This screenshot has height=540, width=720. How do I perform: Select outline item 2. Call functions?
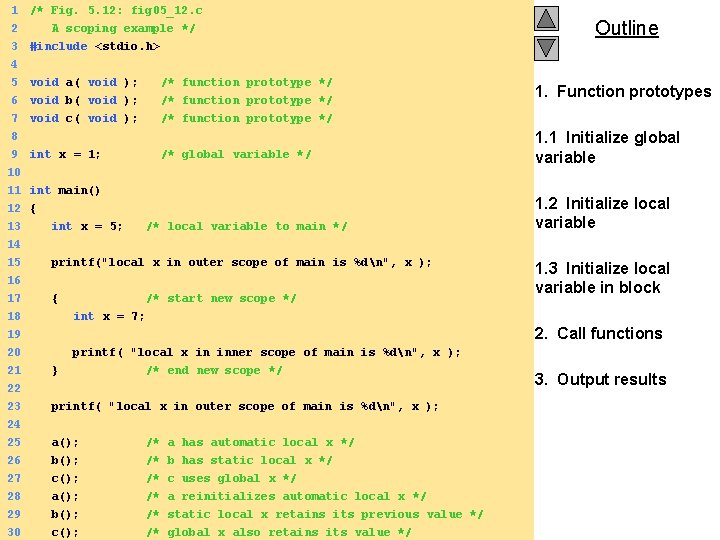(598, 333)
